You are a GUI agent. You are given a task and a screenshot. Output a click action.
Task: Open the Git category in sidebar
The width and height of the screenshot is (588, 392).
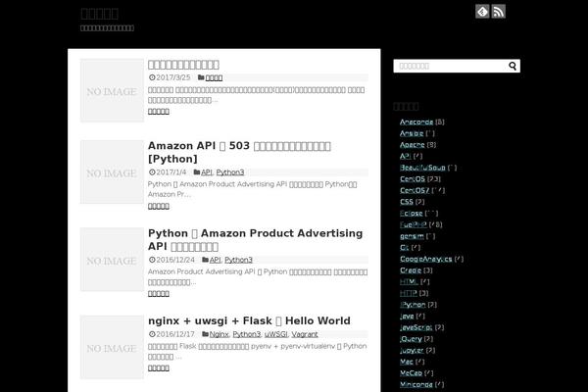coord(404,247)
